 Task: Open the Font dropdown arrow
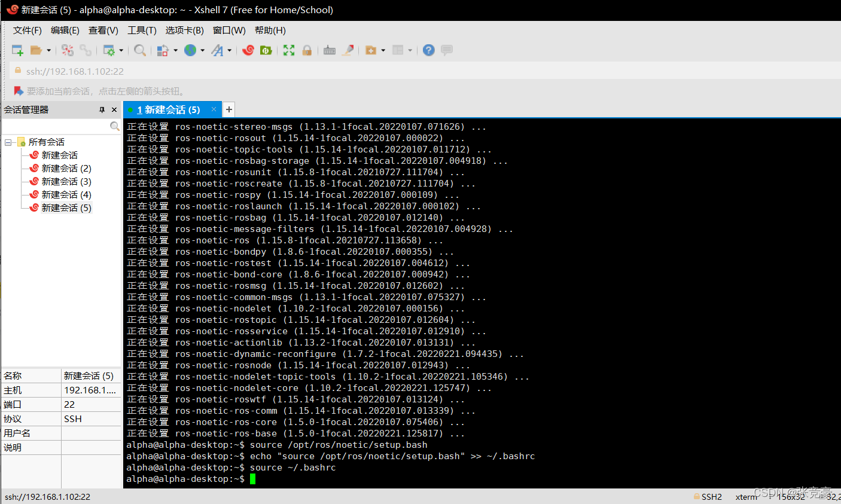pos(230,50)
